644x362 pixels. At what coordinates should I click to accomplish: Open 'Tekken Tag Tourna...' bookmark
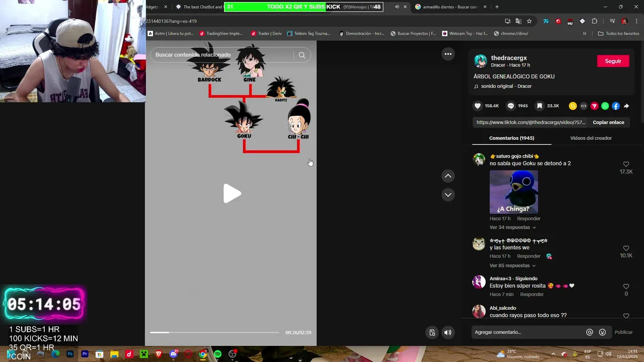point(308,34)
